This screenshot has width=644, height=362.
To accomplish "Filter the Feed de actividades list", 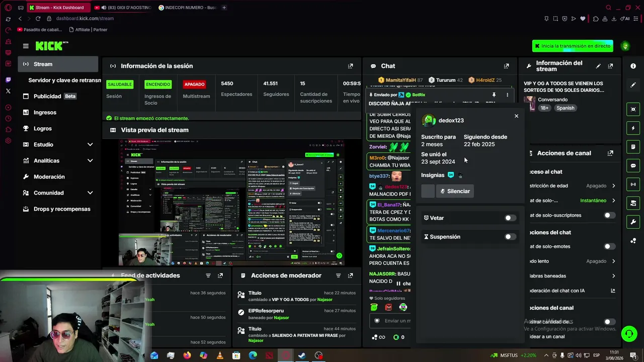I will click(208, 276).
